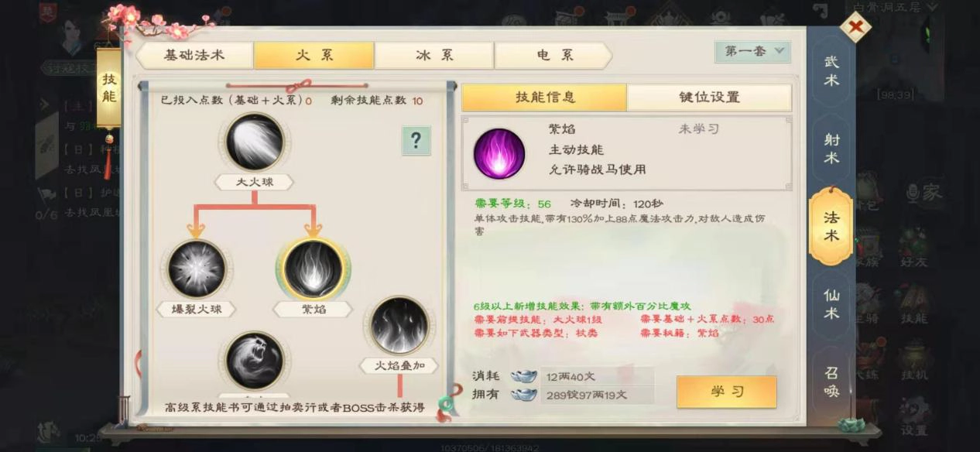Open the question mark help icon
980x452 pixels.
click(416, 140)
